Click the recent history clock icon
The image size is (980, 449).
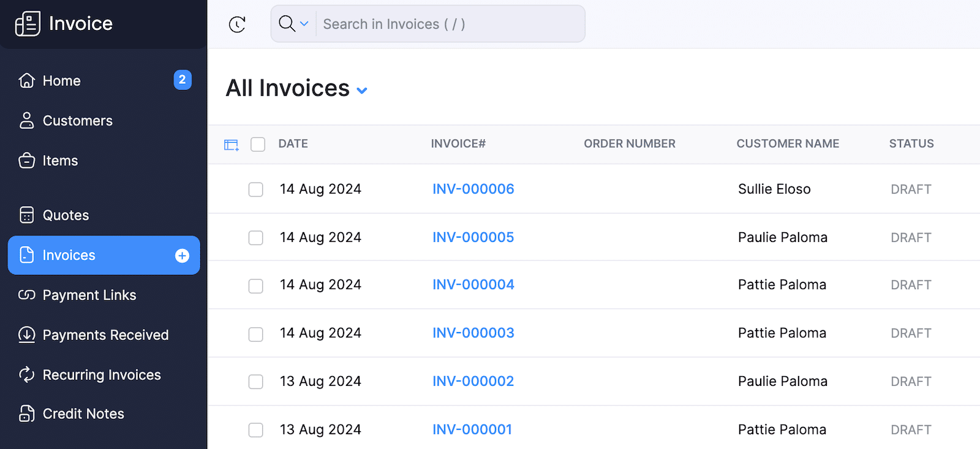(x=238, y=24)
